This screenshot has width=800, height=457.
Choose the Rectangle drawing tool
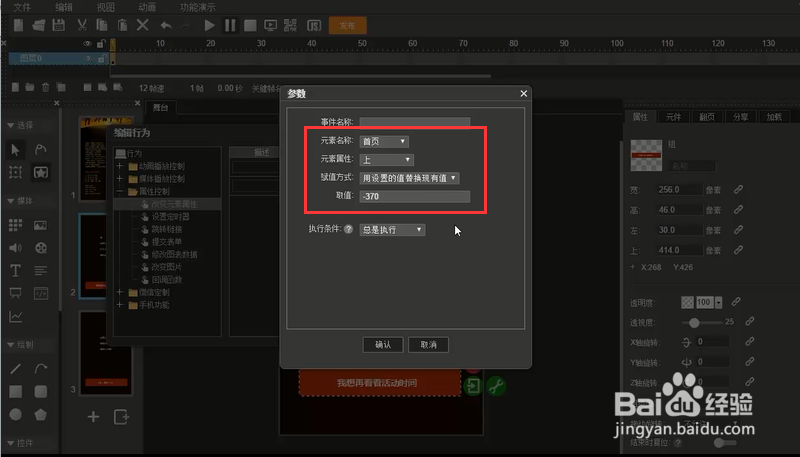[15, 392]
